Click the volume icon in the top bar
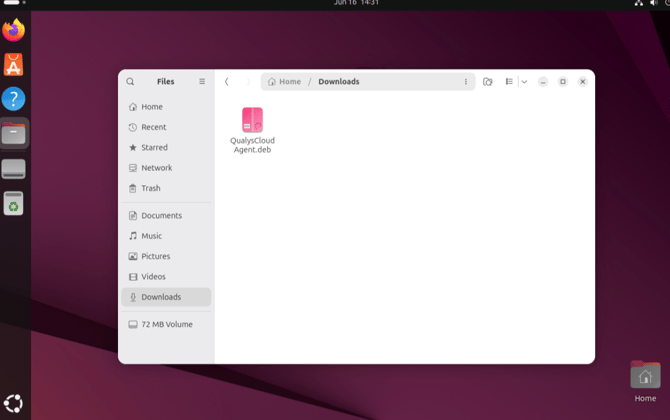This screenshot has height=420, width=670. (654, 3)
